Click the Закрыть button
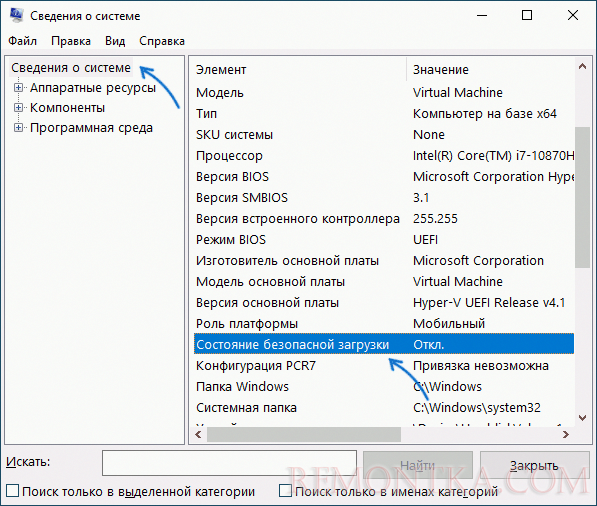 [534, 465]
